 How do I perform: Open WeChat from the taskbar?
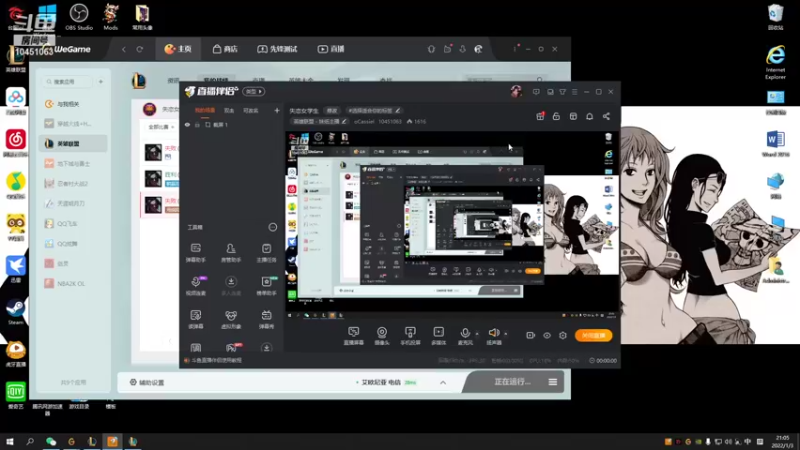pyautogui.click(x=51, y=441)
